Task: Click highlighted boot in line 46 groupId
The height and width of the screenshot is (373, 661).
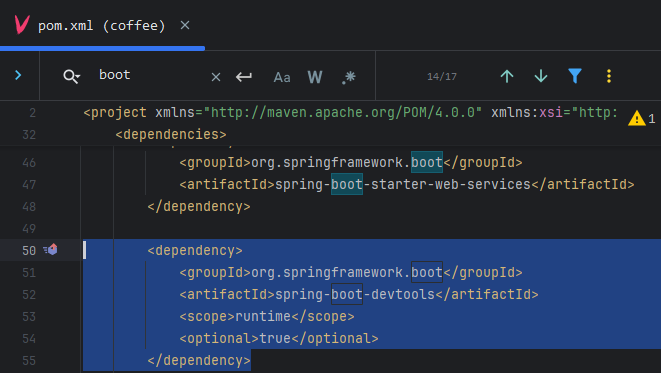Action: [x=427, y=162]
